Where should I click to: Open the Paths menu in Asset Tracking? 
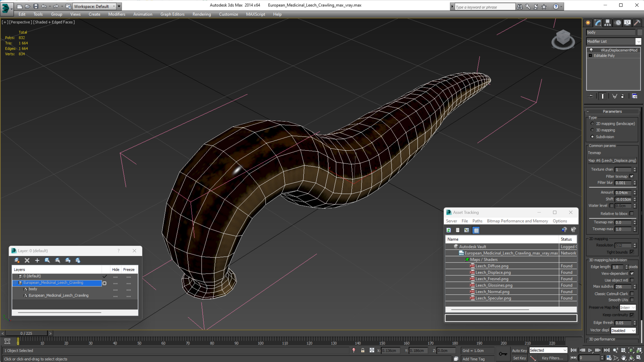point(477,221)
